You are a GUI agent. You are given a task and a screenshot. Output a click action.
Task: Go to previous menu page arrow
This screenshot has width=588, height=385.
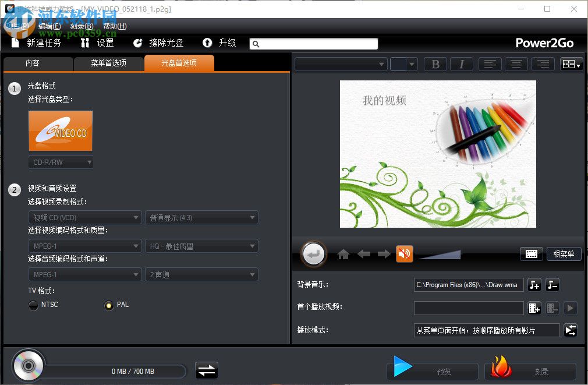(x=364, y=254)
